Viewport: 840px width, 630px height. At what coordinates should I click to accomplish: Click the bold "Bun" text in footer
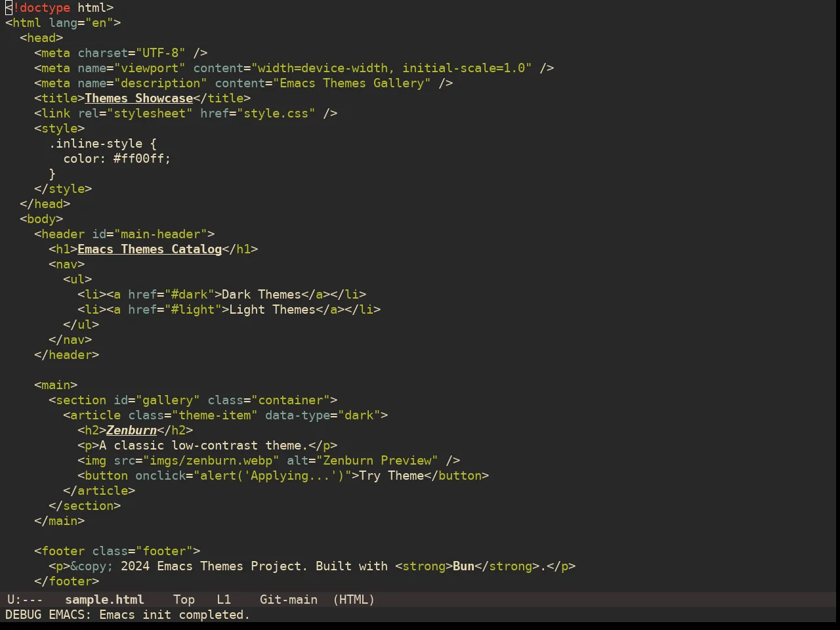[x=463, y=566]
